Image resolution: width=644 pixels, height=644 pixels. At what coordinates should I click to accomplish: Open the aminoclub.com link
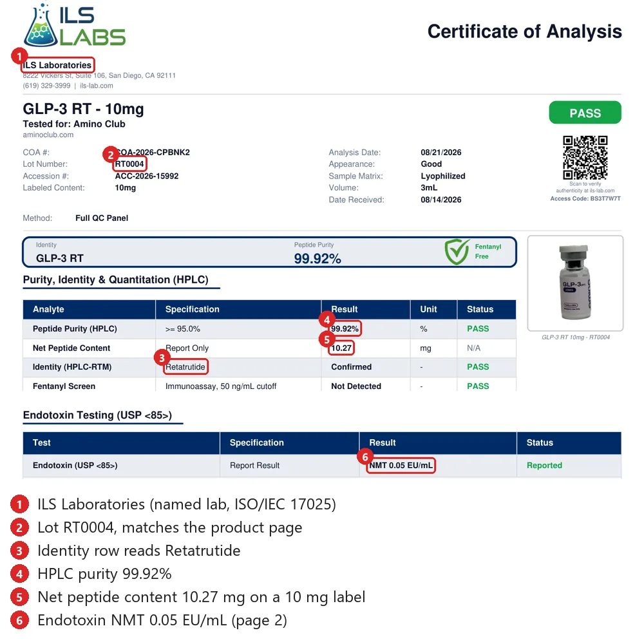click(x=48, y=135)
